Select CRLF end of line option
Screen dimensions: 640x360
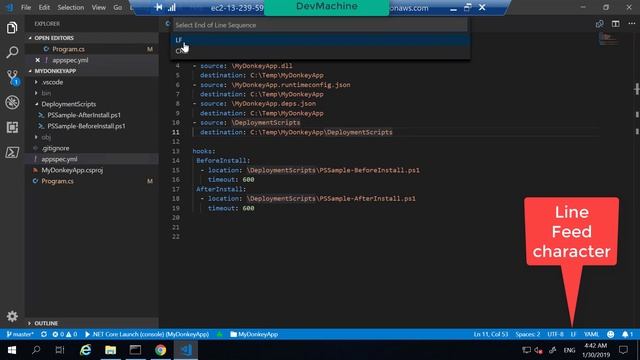(320, 51)
